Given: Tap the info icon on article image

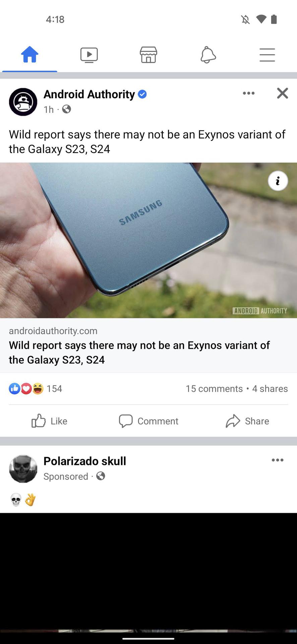Looking at the screenshot, I should point(278,181).
